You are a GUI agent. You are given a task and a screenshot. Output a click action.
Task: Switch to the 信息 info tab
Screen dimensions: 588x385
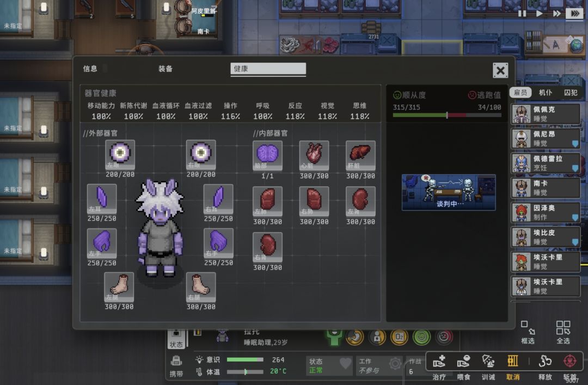pos(90,69)
